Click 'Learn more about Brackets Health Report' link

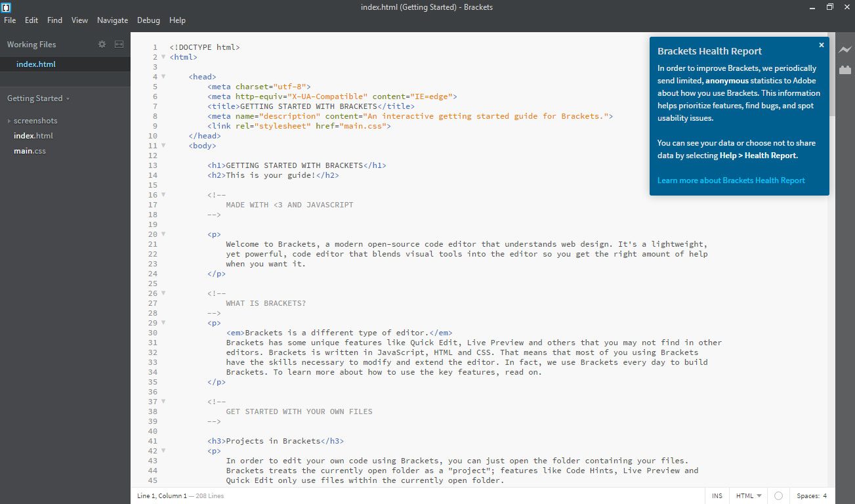coord(731,180)
